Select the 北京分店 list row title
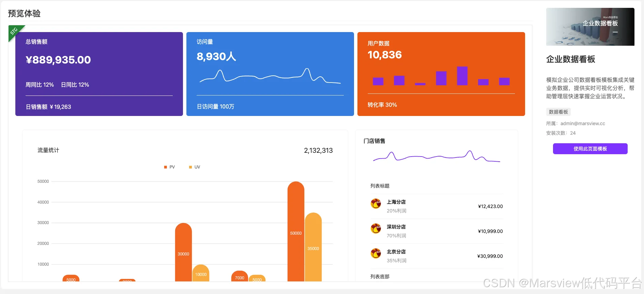644x294 pixels. [x=396, y=252]
